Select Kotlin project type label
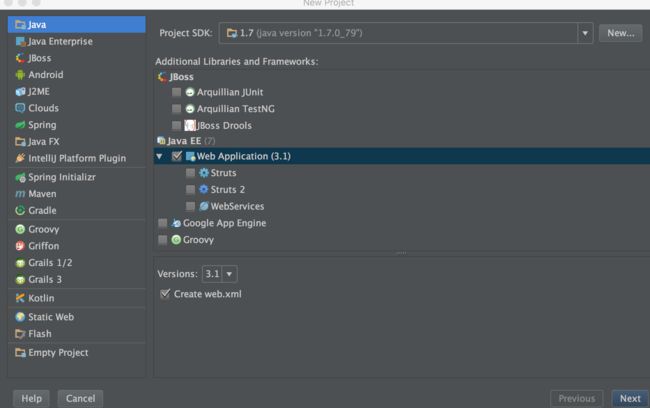This screenshot has width=650, height=408. point(41,298)
